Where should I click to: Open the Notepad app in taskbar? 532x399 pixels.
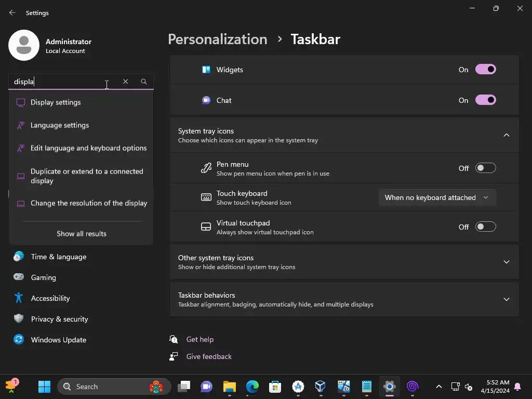(x=366, y=387)
